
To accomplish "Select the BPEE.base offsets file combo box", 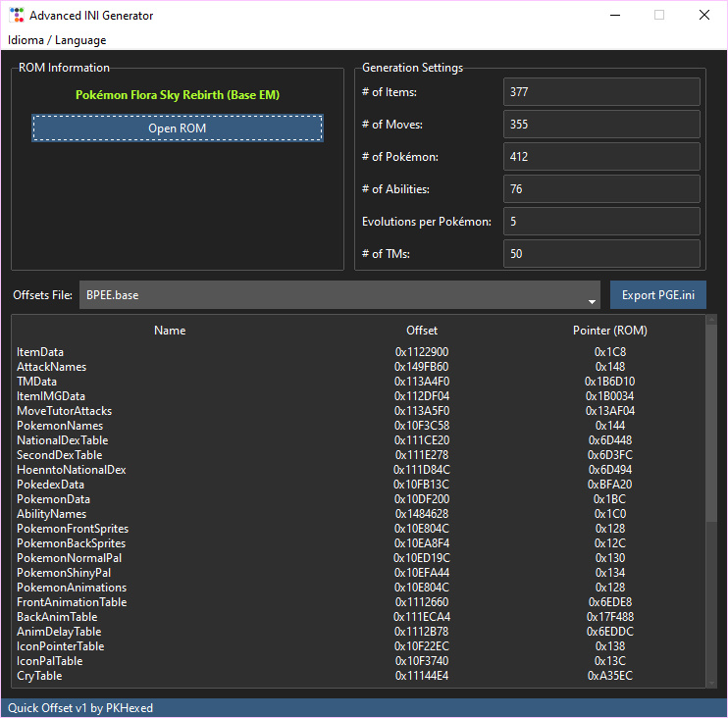I will pyautogui.click(x=334, y=295).
